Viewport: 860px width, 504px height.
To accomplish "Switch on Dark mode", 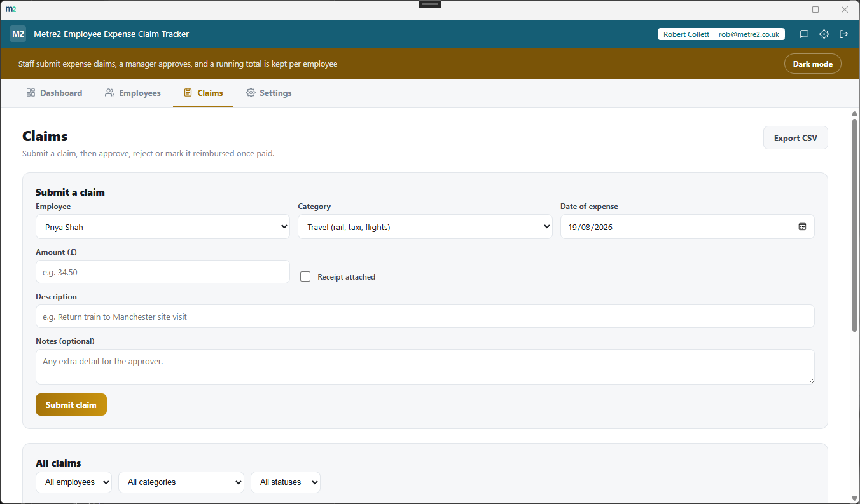I will point(812,64).
